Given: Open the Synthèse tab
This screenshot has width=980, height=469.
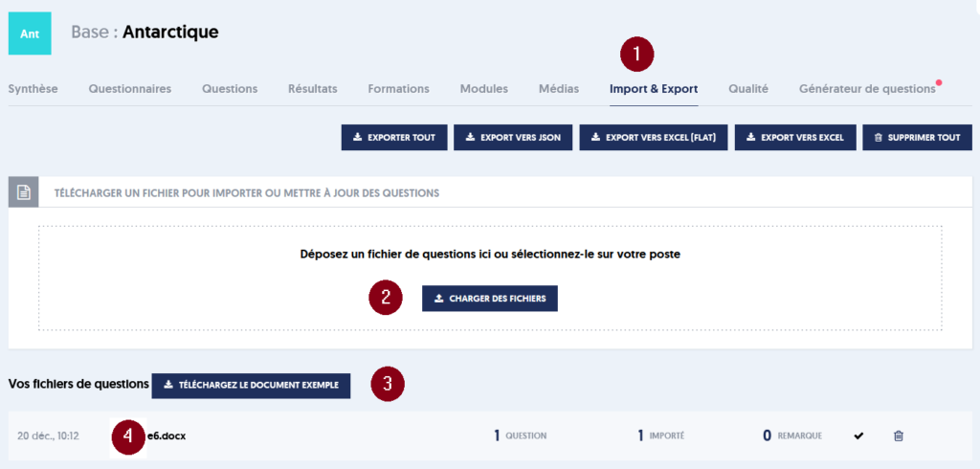Looking at the screenshot, I should click(x=33, y=89).
